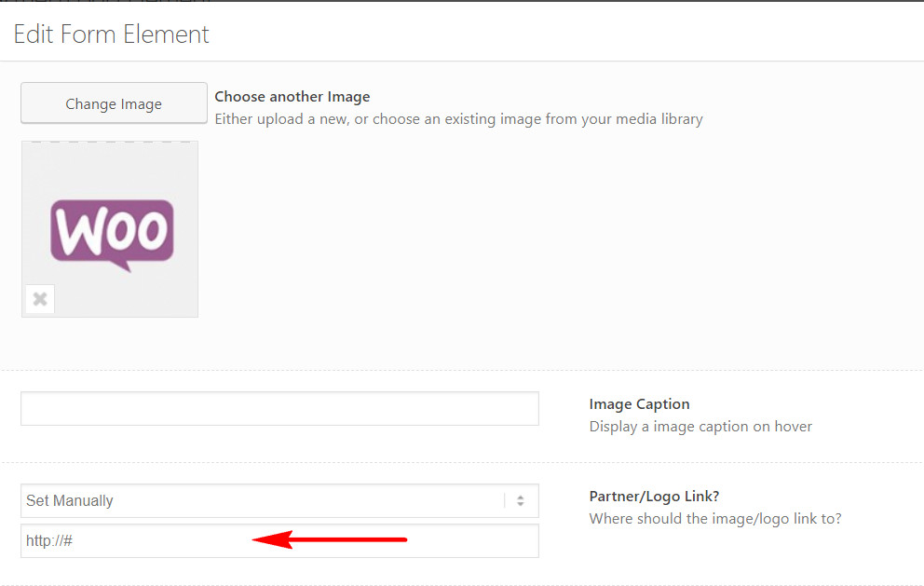Remove the Woo image with the X icon
The image size is (924, 586).
40,299
